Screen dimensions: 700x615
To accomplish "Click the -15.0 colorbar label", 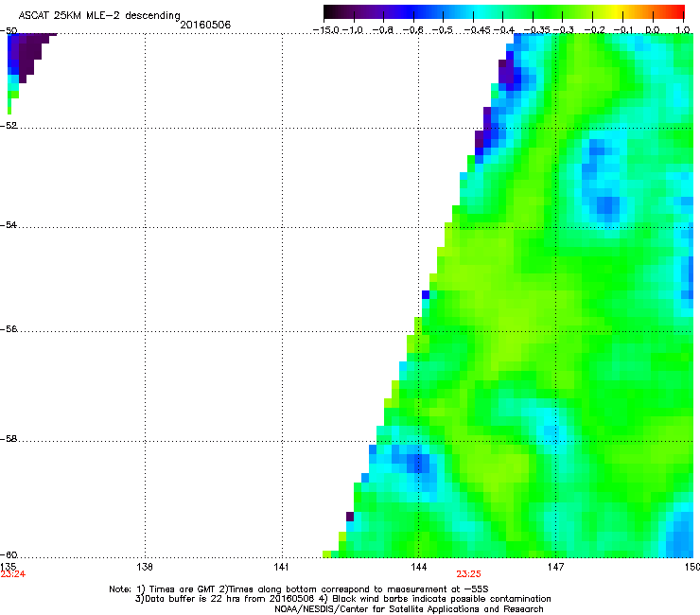I will click(326, 30).
